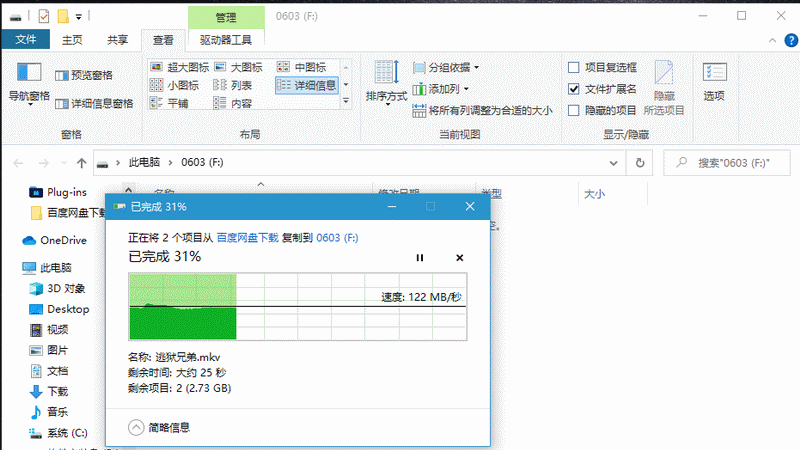Pause the file copy operation

pos(419,258)
